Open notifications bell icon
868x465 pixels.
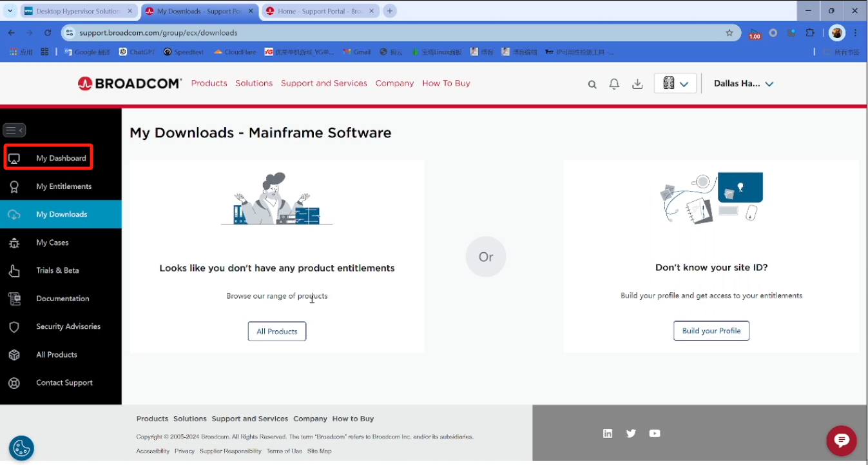615,84
